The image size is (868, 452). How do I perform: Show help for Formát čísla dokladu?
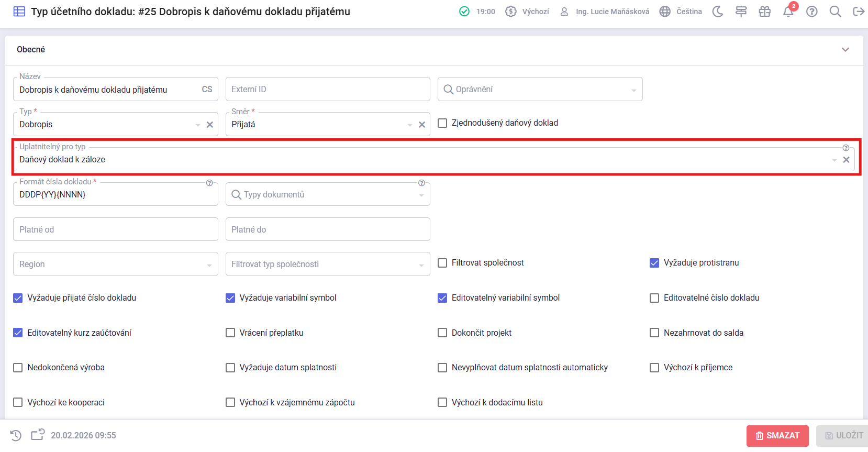(209, 183)
